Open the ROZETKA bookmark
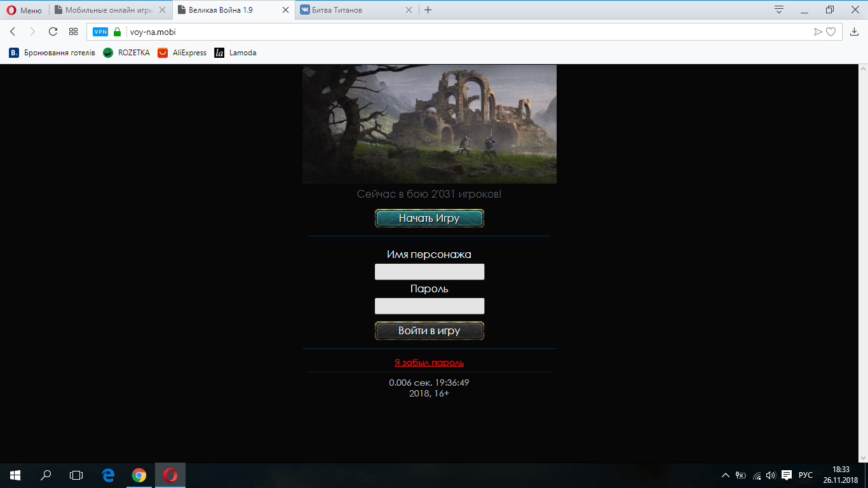 click(126, 53)
